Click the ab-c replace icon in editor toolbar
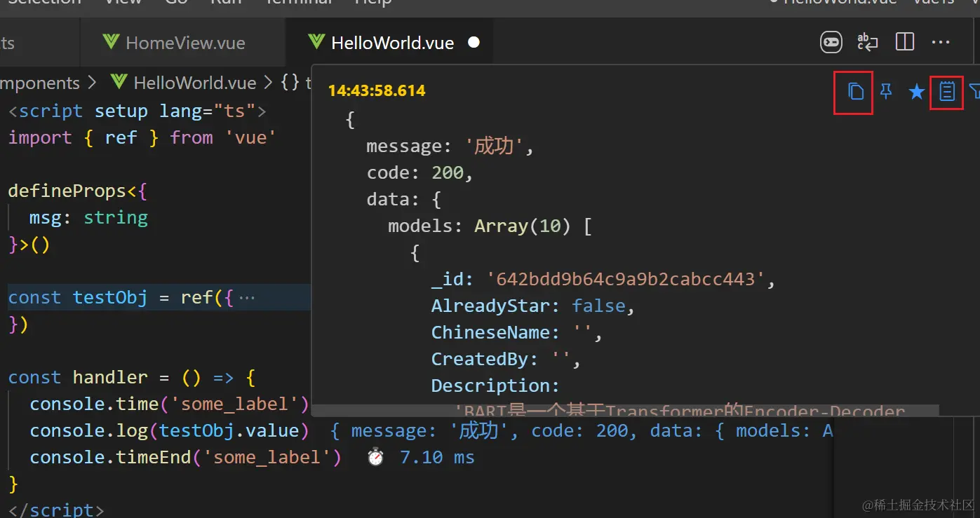 tap(868, 42)
